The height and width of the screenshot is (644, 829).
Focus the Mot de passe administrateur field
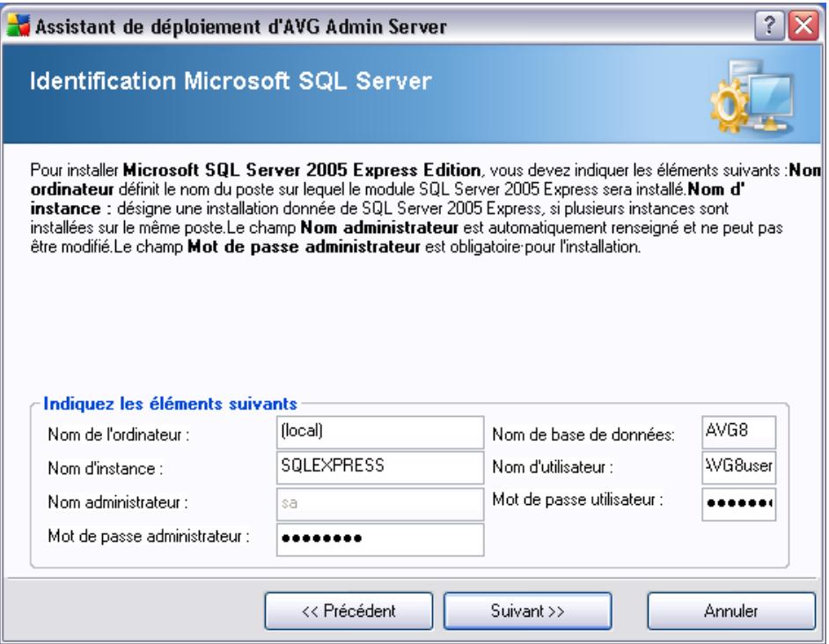[x=379, y=539]
